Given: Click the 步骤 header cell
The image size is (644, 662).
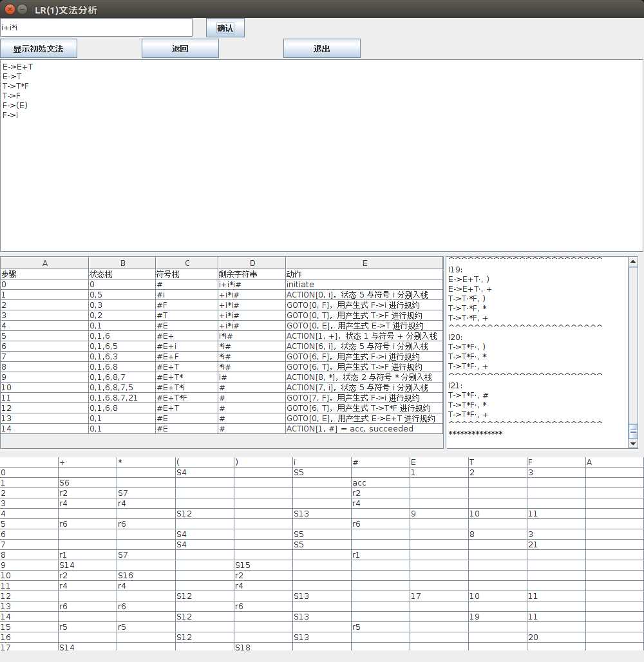Looking at the screenshot, I should [x=44, y=274].
